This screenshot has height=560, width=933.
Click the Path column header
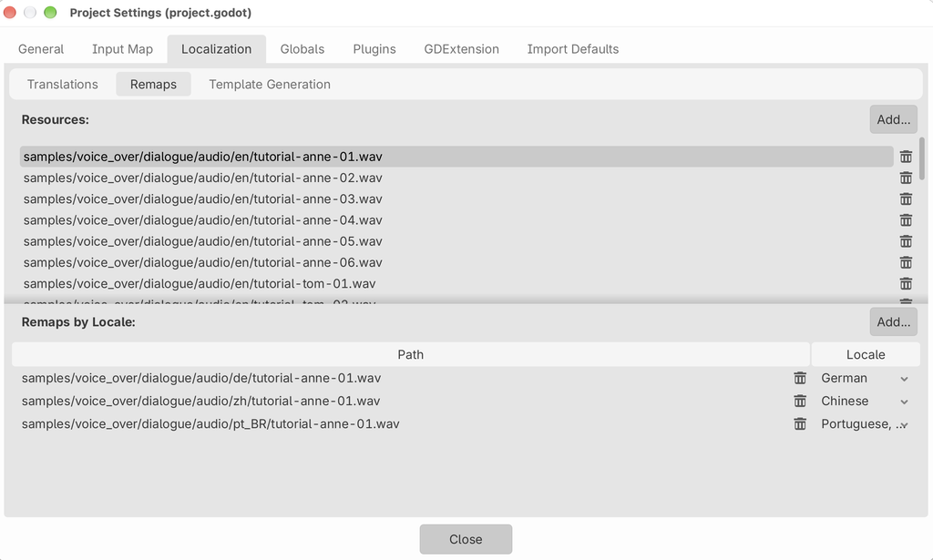tap(411, 354)
